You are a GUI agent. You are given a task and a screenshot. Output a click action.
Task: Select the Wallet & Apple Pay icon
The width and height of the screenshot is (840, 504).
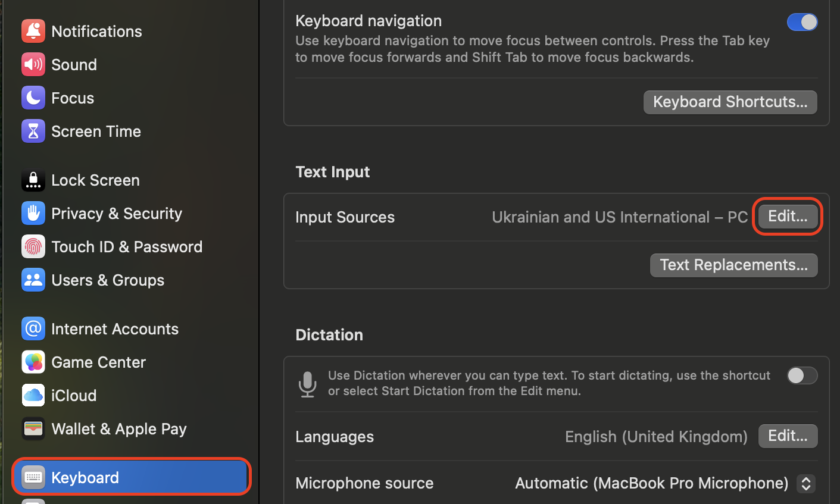click(x=33, y=428)
